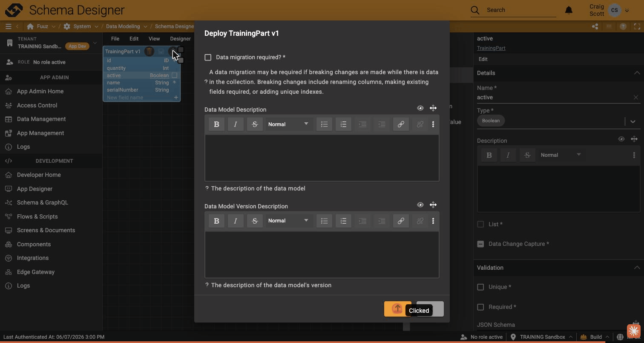Image resolution: width=644 pixels, height=343 pixels.
Task: Click Italic in Data Model Version Description editor
Action: [236, 221]
